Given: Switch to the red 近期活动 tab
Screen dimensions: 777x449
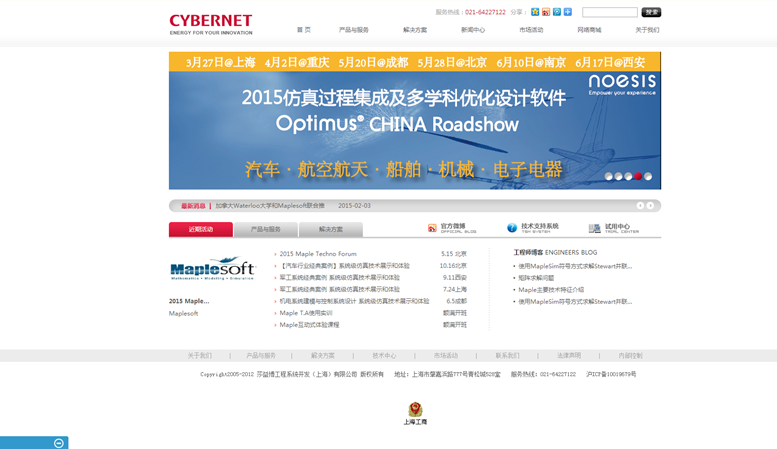Looking at the screenshot, I should click(x=201, y=229).
